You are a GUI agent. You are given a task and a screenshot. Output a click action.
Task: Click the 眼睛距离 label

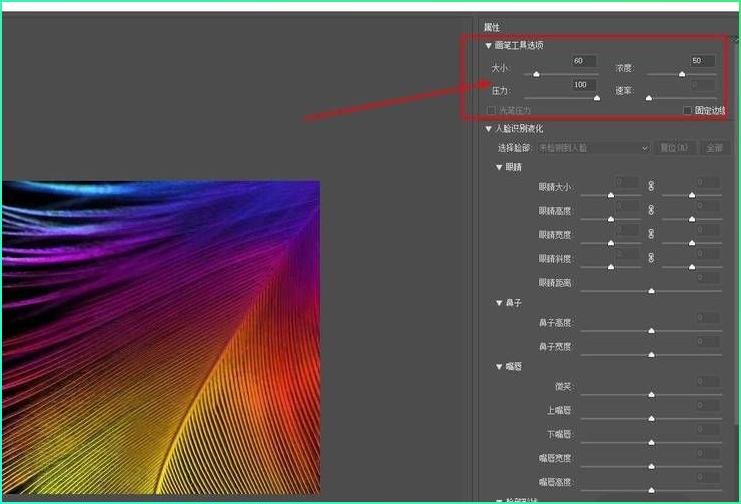[555, 283]
